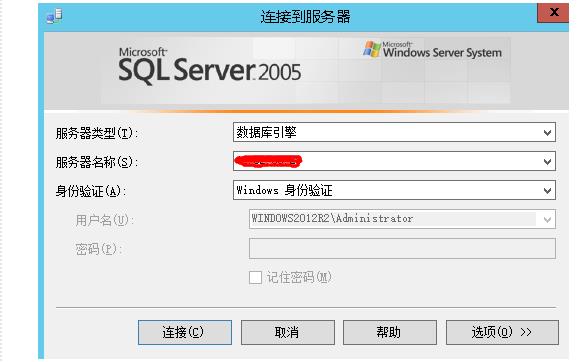
Task: Open the 帮助 help button
Action: (x=390, y=332)
